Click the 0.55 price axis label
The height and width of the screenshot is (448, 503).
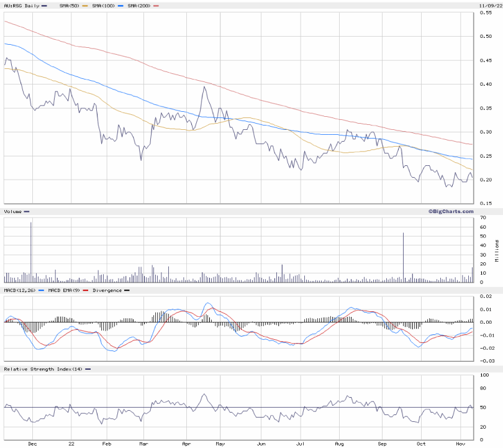(x=488, y=13)
